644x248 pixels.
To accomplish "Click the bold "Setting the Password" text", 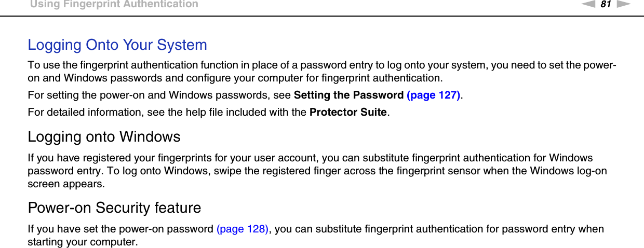I will pyautogui.click(x=348, y=95).
